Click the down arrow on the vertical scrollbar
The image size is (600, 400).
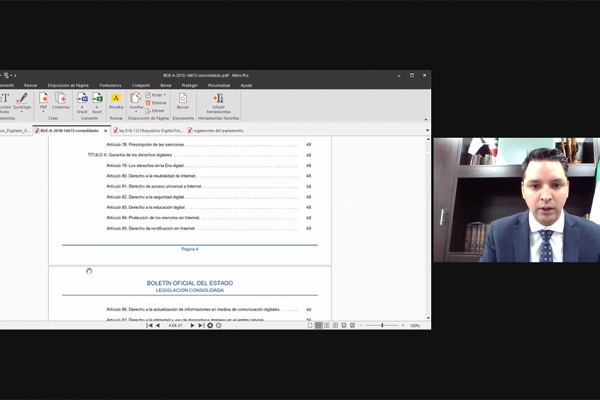(428, 318)
